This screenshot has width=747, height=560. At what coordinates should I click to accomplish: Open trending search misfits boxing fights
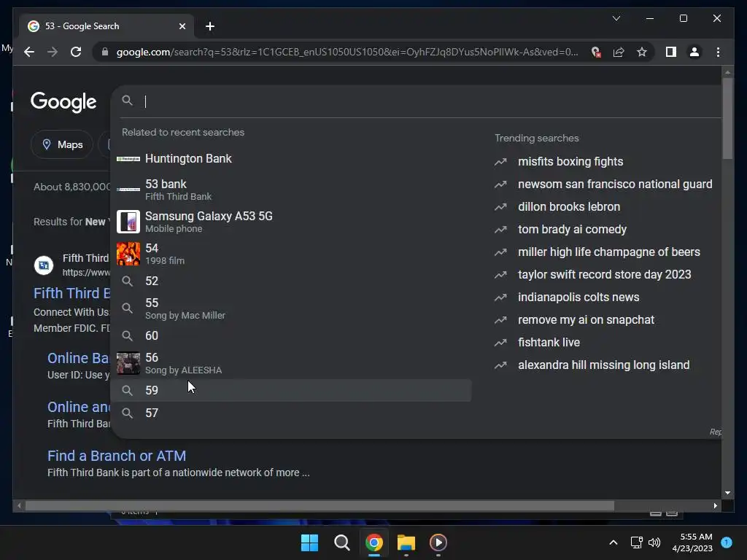pyautogui.click(x=570, y=161)
